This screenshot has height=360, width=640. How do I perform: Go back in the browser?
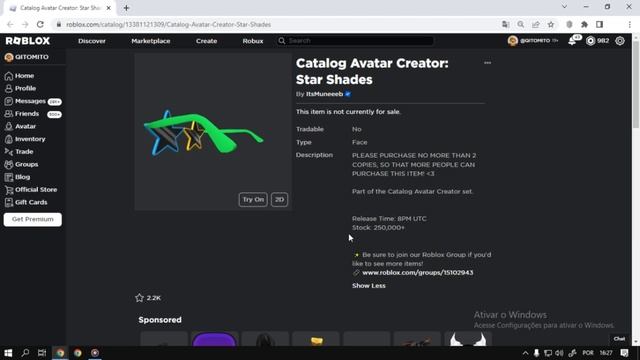10,24
